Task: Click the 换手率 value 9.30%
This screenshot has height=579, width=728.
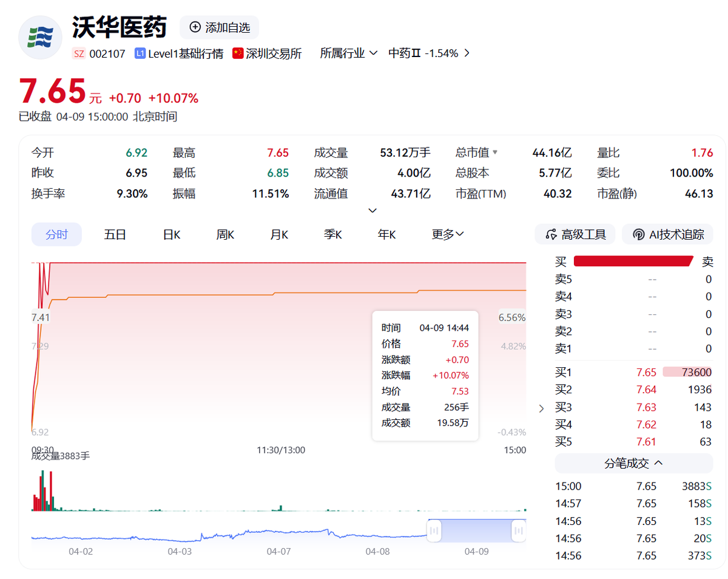Action: pyautogui.click(x=132, y=194)
